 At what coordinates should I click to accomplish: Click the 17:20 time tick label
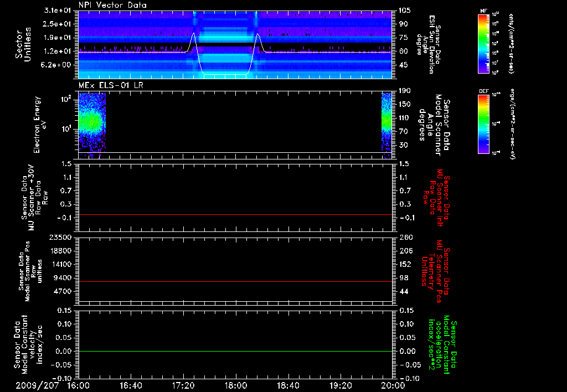[183, 385]
